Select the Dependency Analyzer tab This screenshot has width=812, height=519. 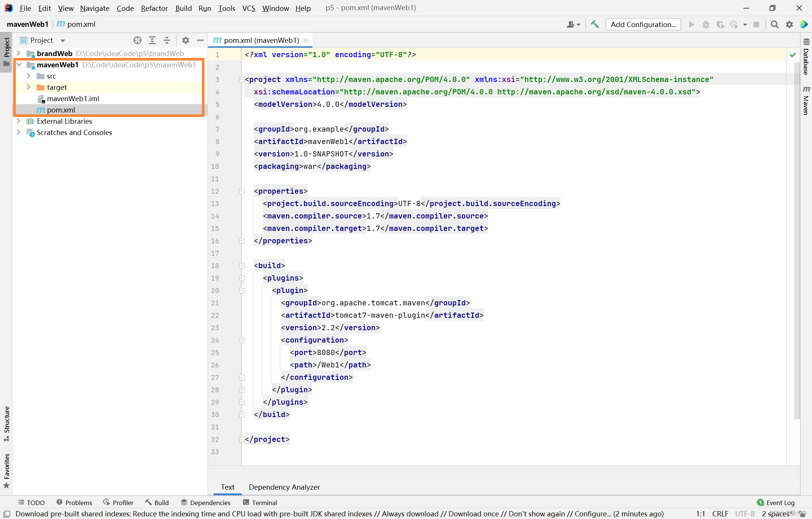click(284, 487)
